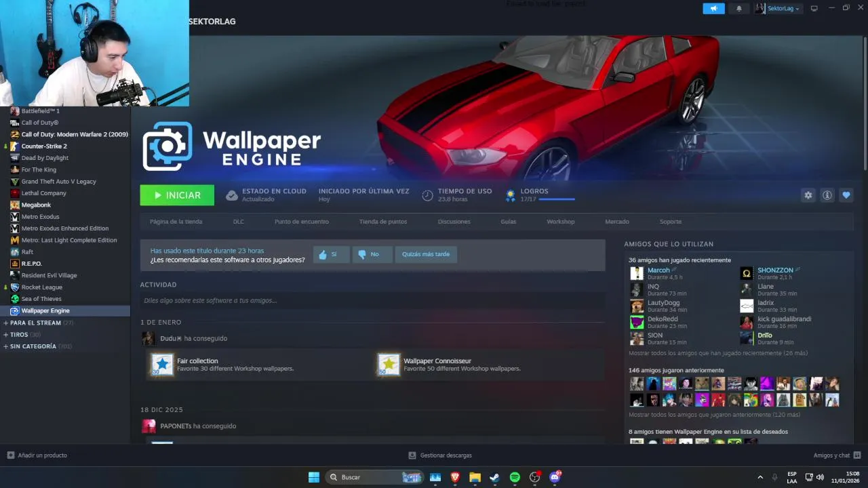The width and height of the screenshot is (868, 488).
Task: Recommend the software with Sí
Action: 332,254
